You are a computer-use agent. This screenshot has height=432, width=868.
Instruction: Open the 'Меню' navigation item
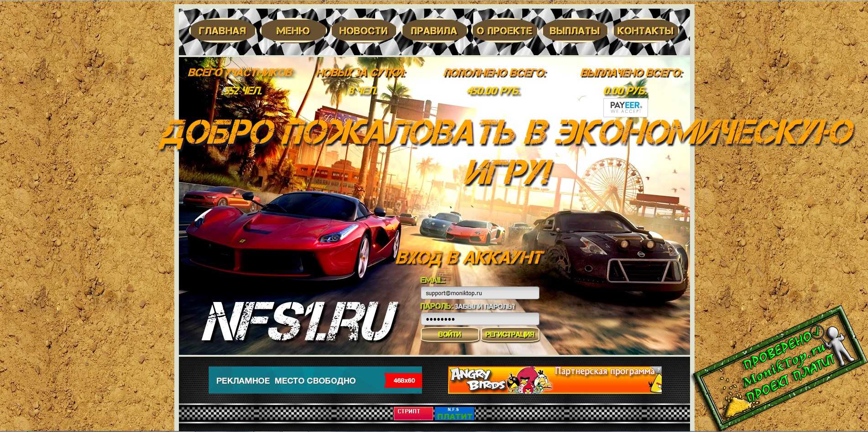(x=293, y=31)
